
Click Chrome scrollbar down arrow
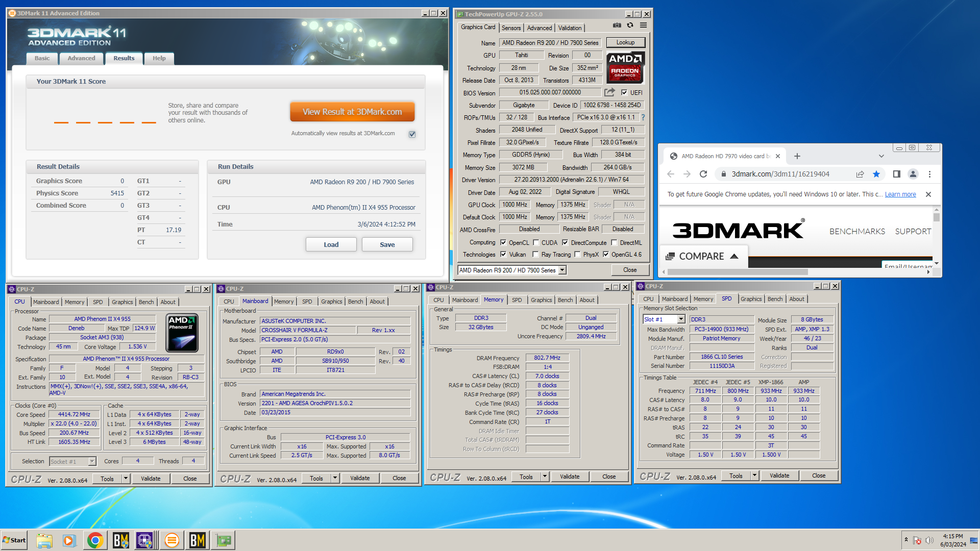[x=936, y=263]
